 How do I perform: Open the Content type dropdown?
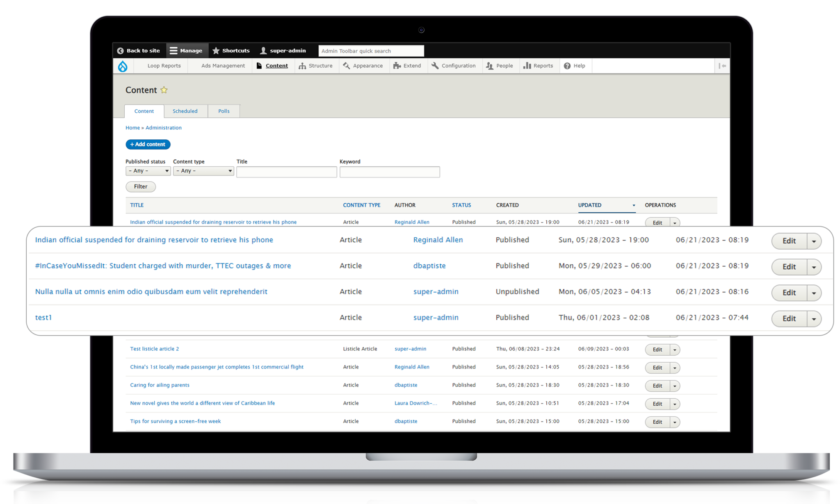(203, 171)
